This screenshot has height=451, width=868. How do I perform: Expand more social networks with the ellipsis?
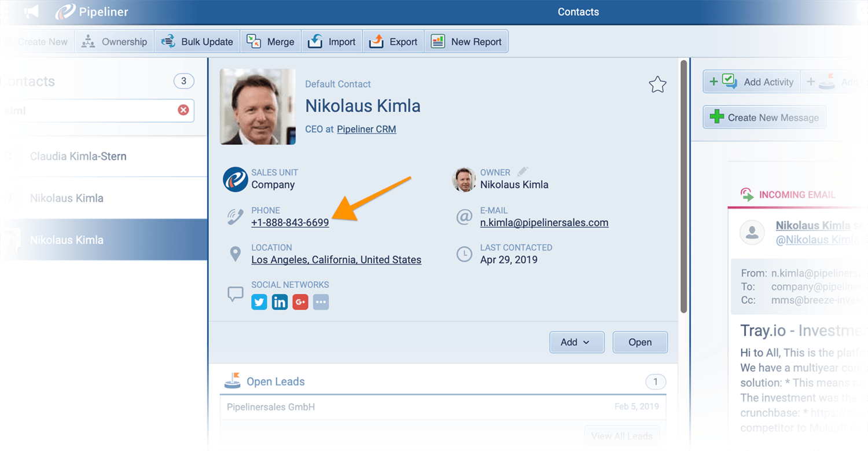pos(321,302)
